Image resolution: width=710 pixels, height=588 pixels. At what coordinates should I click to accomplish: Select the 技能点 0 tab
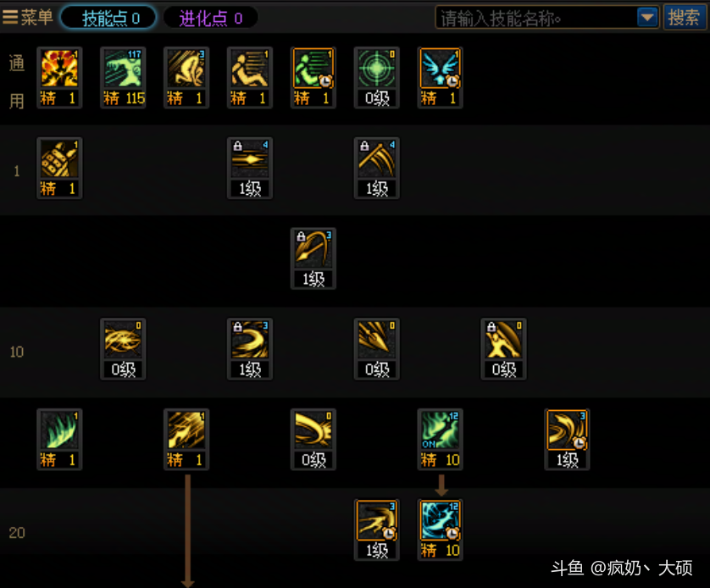(x=108, y=18)
